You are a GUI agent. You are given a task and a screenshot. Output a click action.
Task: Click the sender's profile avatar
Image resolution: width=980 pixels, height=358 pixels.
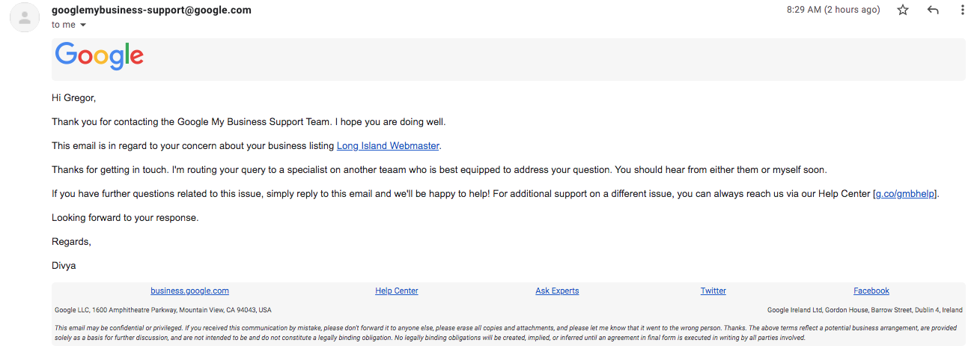(25, 18)
